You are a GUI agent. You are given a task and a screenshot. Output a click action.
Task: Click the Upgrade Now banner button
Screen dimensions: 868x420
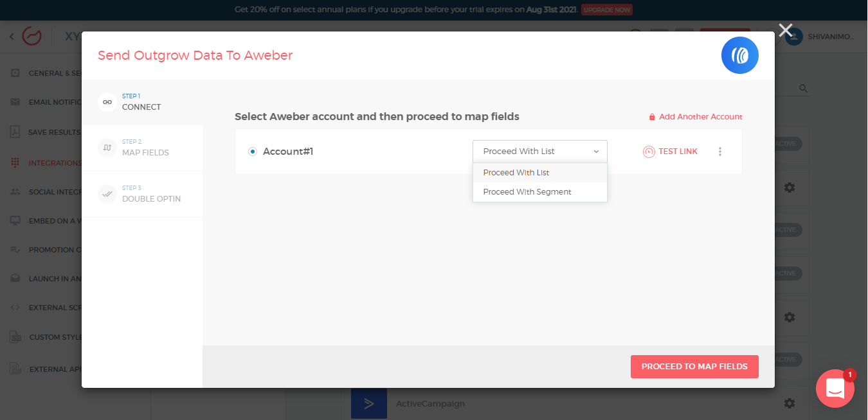[x=606, y=10]
